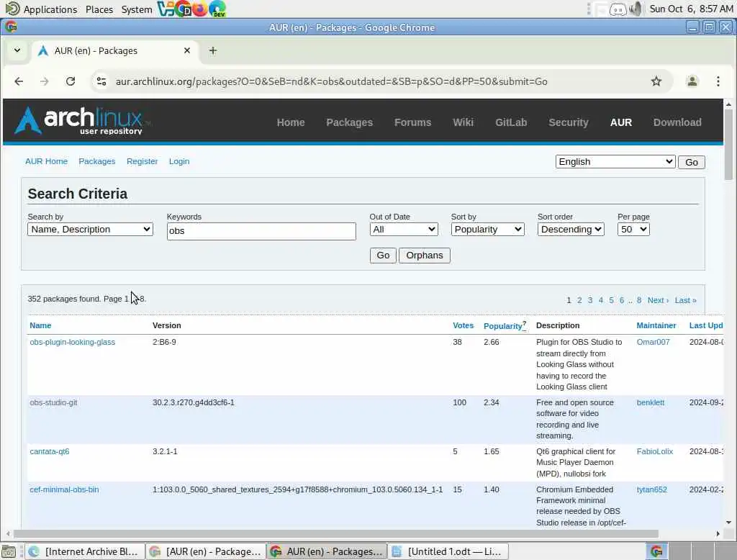This screenshot has height=560, width=737.
Task: Click the Go button beside Orphans
Action: 383,256
